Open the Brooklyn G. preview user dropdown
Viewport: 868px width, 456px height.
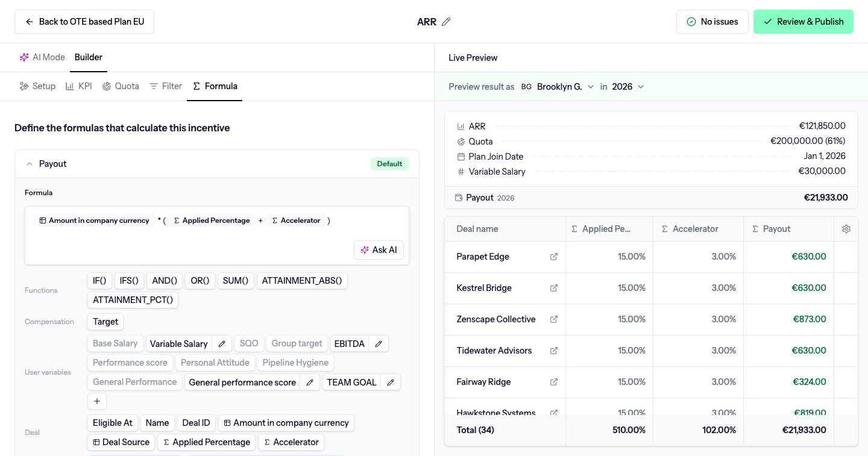tap(558, 87)
